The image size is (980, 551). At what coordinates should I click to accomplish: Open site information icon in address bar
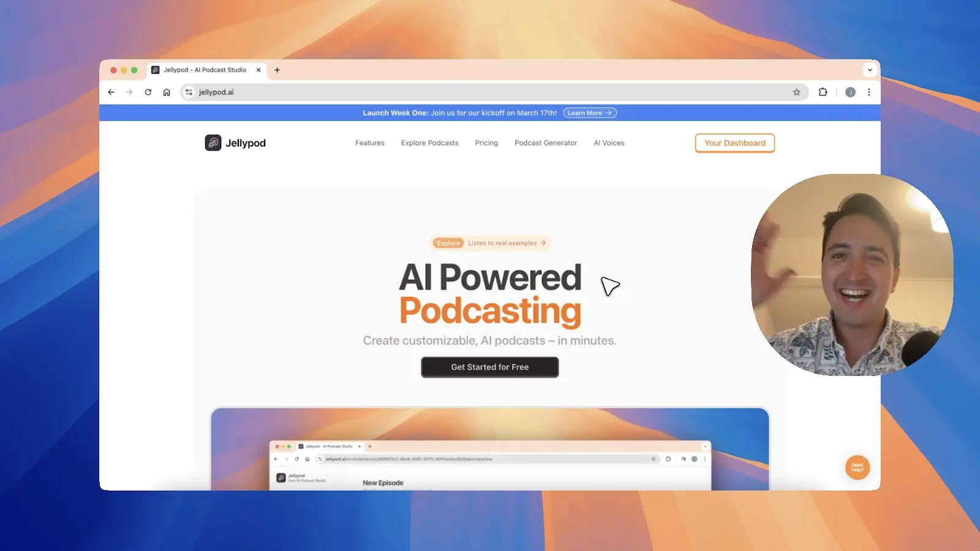[189, 92]
